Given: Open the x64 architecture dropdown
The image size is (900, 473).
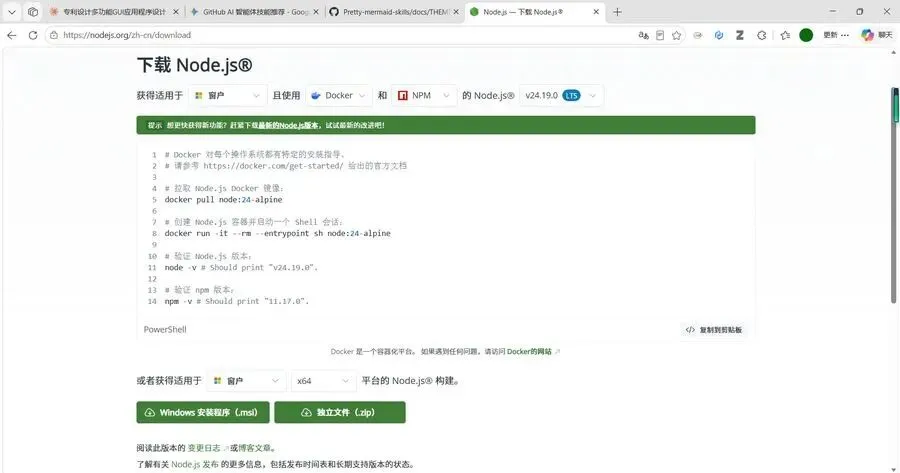Looking at the screenshot, I should click(x=323, y=381).
